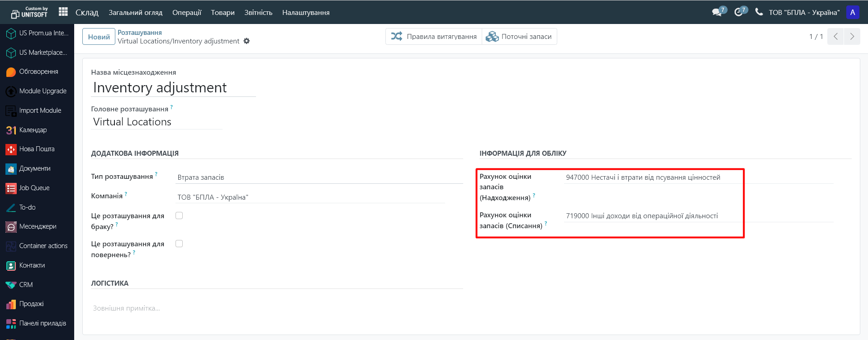Click the Новий button
This screenshot has height=340, width=868.
click(99, 37)
